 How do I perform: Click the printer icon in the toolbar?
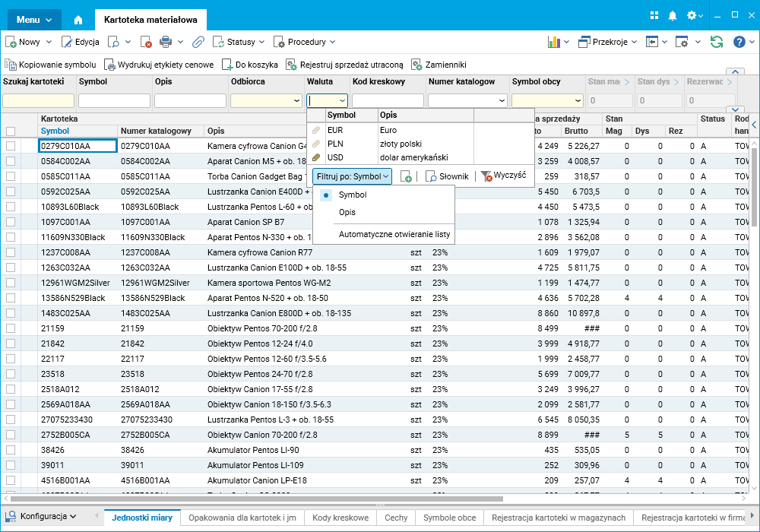[x=165, y=42]
